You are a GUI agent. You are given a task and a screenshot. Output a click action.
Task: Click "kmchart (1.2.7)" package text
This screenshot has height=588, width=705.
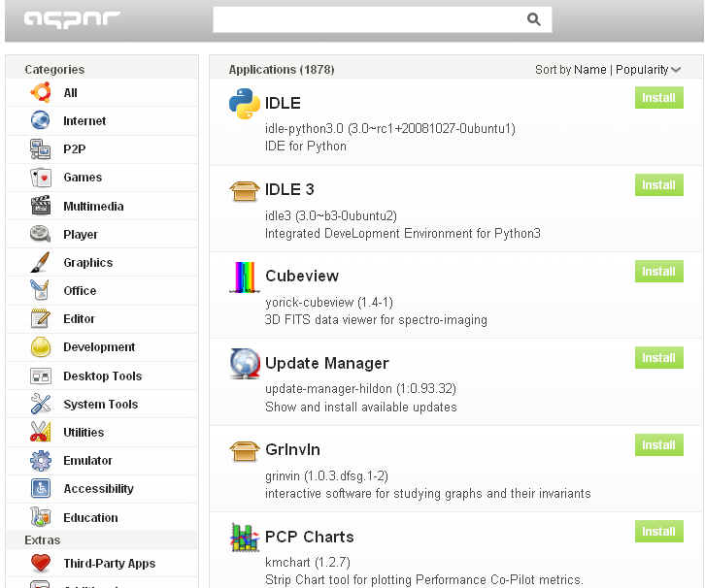tap(308, 562)
